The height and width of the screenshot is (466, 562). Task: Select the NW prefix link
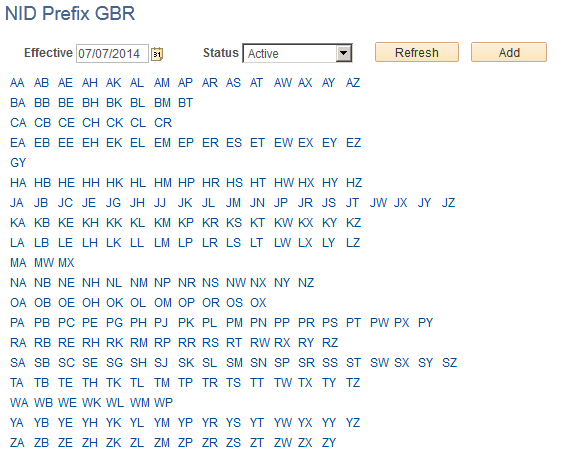click(236, 283)
